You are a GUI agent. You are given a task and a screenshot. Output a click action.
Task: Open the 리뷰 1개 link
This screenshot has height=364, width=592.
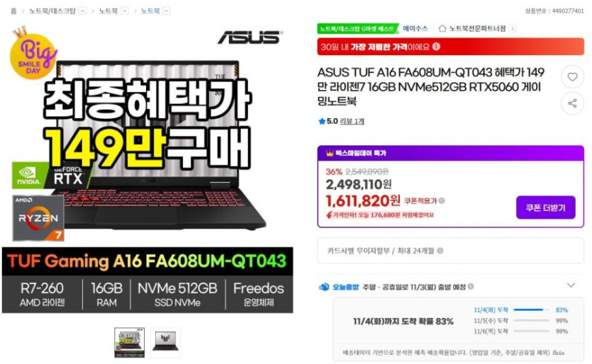pyautogui.click(x=352, y=121)
